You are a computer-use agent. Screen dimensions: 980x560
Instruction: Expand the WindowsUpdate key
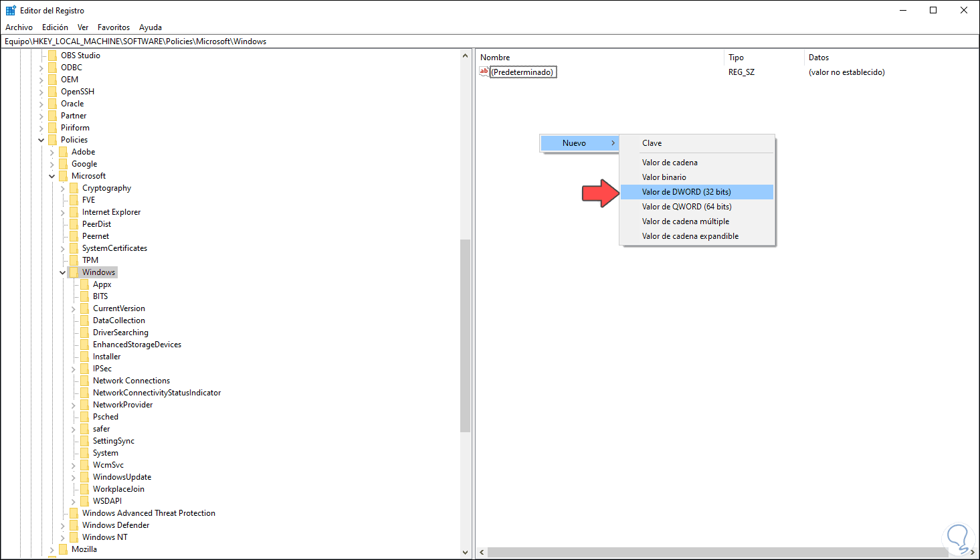[74, 477]
